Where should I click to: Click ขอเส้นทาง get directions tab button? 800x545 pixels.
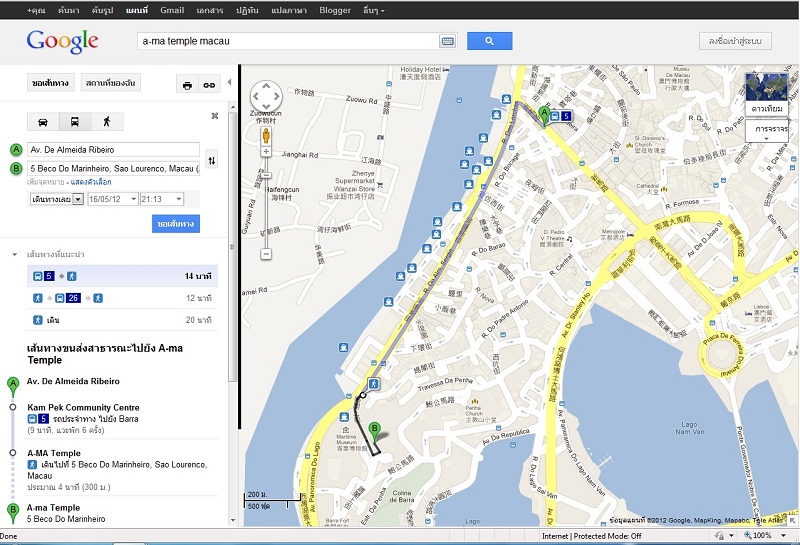tap(51, 83)
